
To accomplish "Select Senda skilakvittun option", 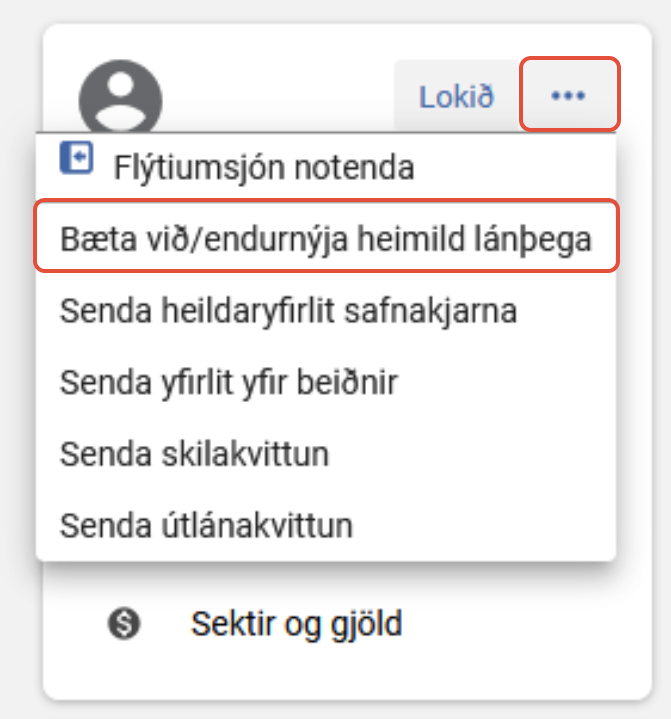I will (x=326, y=454).
